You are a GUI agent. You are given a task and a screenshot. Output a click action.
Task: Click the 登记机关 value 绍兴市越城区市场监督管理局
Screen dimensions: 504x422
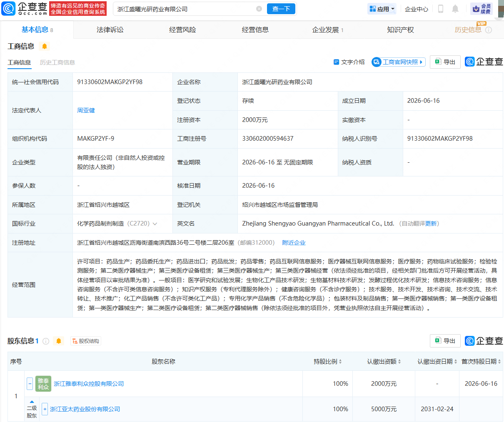280,205
